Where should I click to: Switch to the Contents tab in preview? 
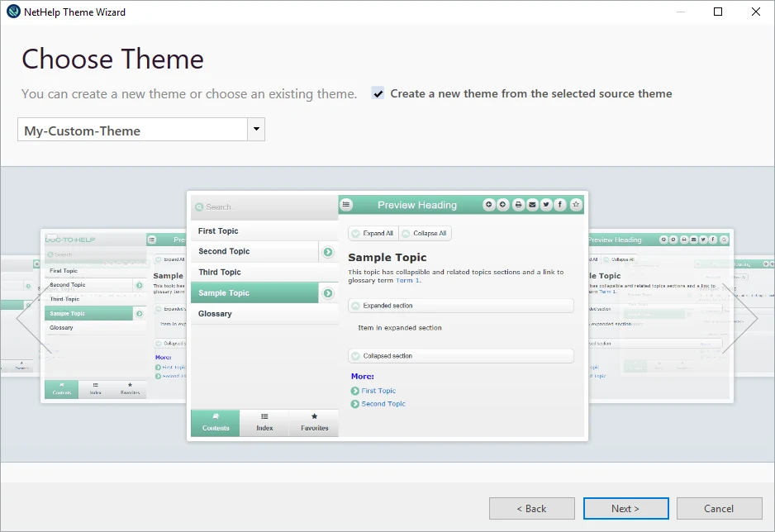click(216, 423)
